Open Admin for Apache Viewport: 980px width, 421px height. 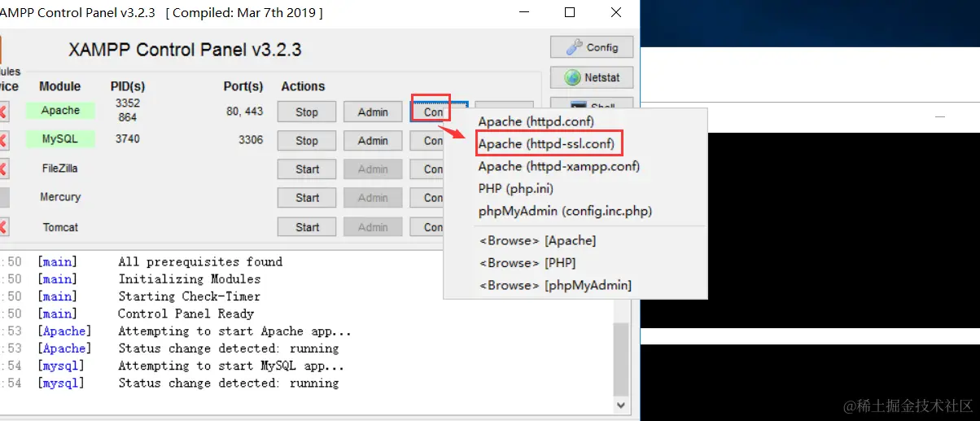point(373,112)
